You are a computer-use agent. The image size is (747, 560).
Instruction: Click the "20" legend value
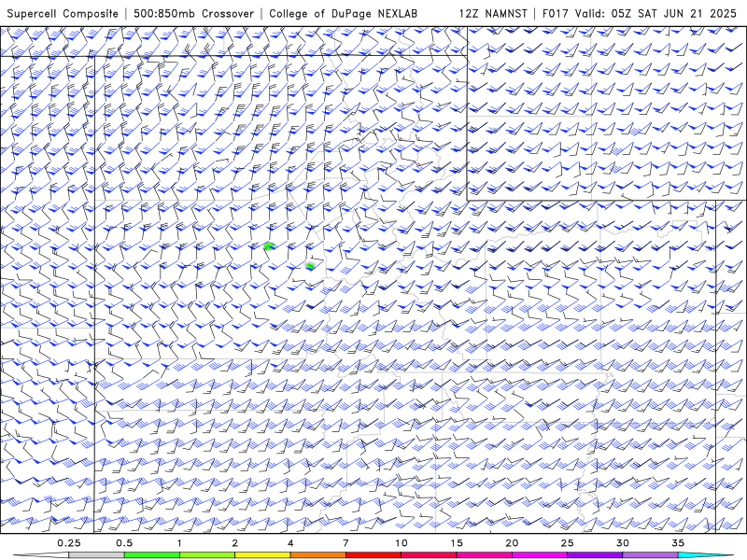(512, 543)
